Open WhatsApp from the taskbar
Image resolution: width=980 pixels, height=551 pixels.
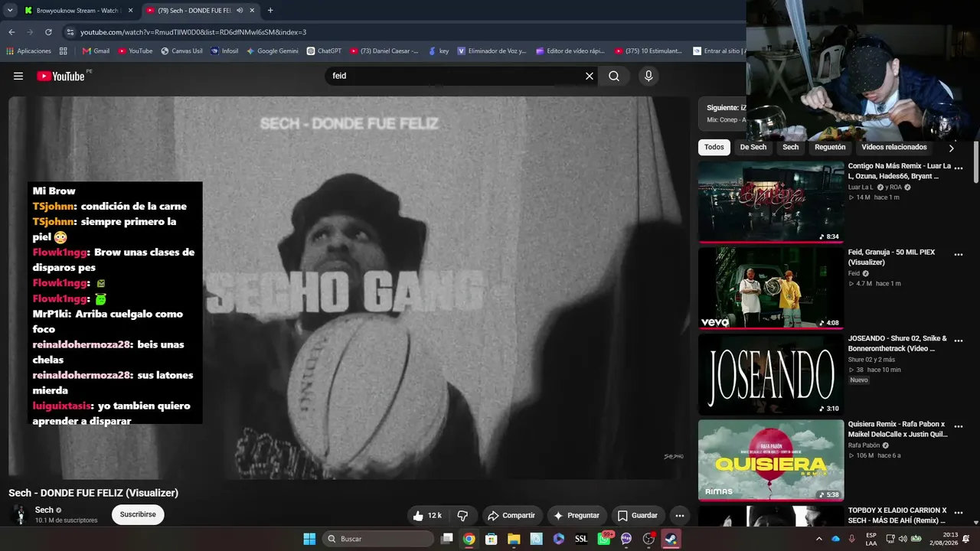coord(604,539)
